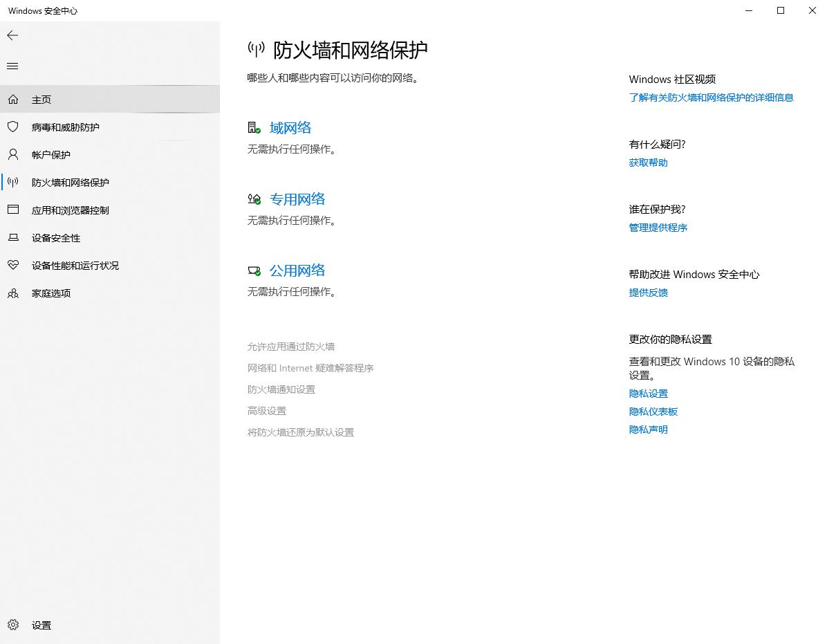Select 帐户保护 person icon in sidebar
This screenshot has width=827, height=644.
pyautogui.click(x=14, y=154)
